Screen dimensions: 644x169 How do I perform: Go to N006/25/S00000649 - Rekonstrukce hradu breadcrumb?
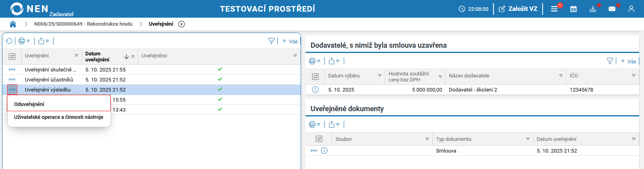click(x=83, y=24)
